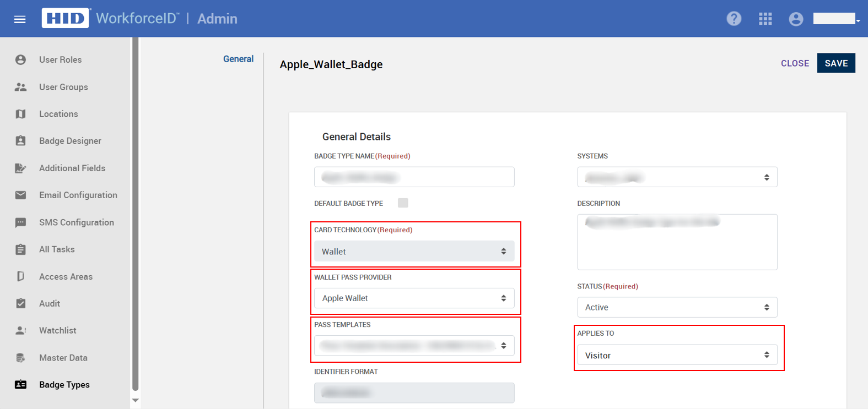
Task: Click the user account profile icon
Action: pyautogui.click(x=796, y=19)
